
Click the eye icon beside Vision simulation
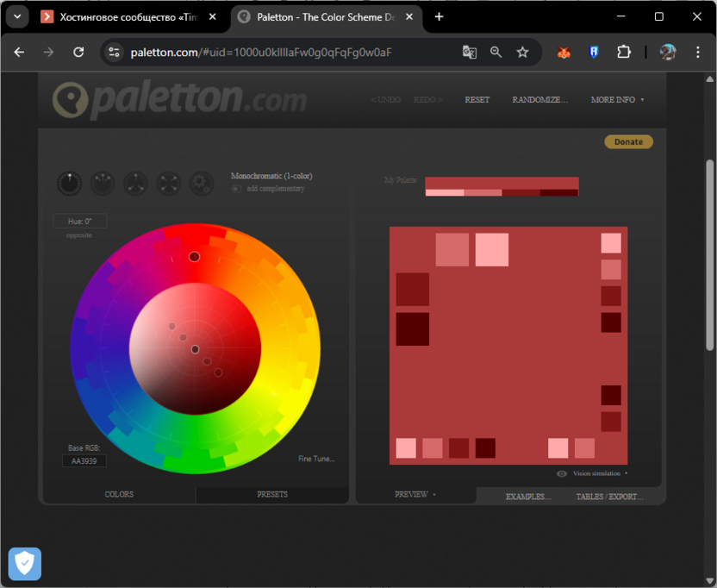point(561,473)
